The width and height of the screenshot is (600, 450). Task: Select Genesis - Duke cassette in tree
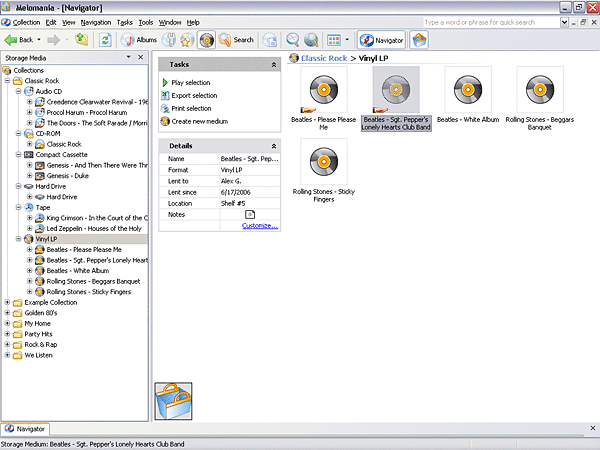pyautogui.click(x=68, y=176)
